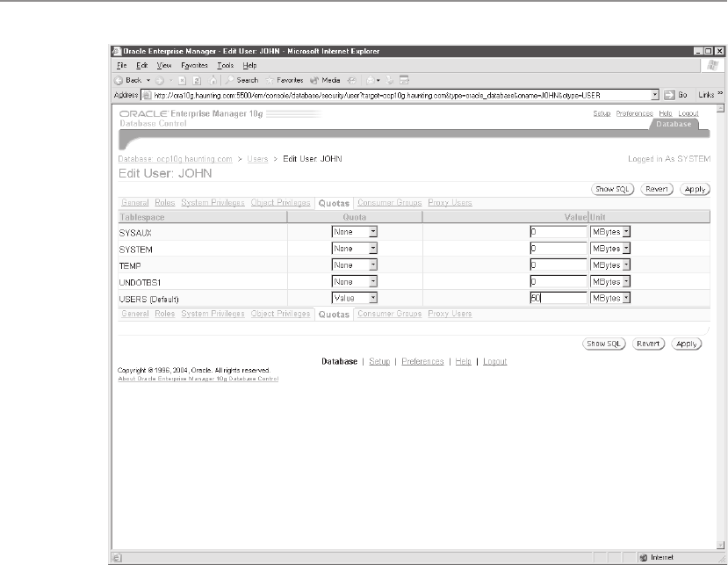Switch to the upper Roles tab

165,203
